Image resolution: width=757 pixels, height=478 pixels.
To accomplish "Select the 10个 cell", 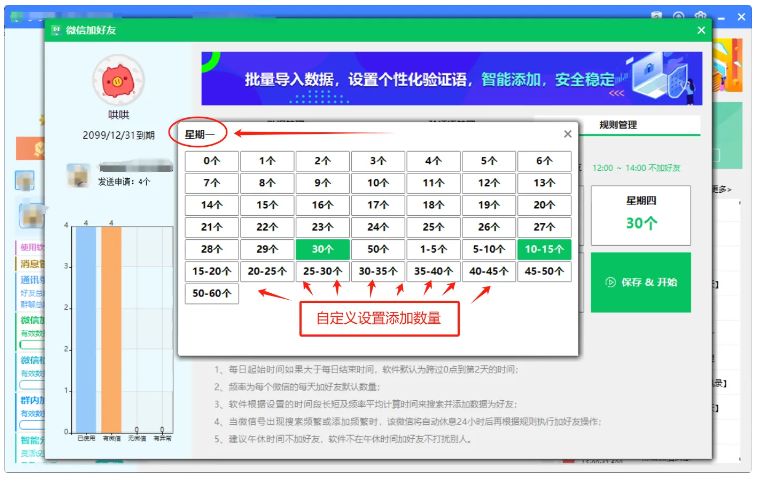I will point(378,183).
